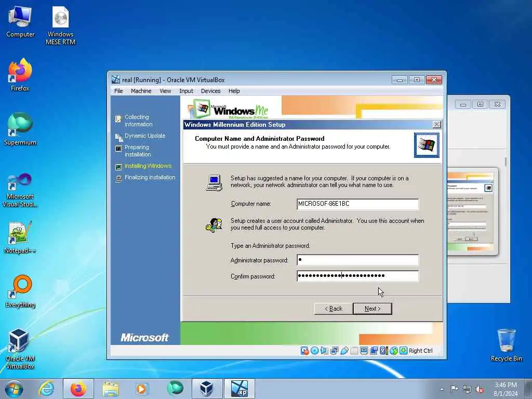
Task: Open the Input menu in VirtualBox
Action: 186,91
